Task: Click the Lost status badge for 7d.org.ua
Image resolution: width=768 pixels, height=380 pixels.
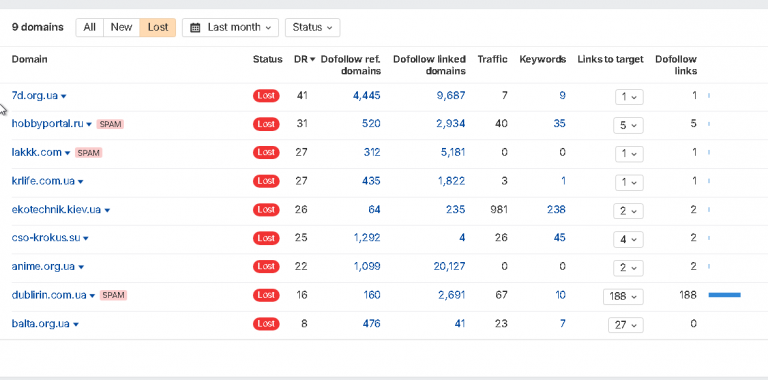Action: tap(266, 95)
